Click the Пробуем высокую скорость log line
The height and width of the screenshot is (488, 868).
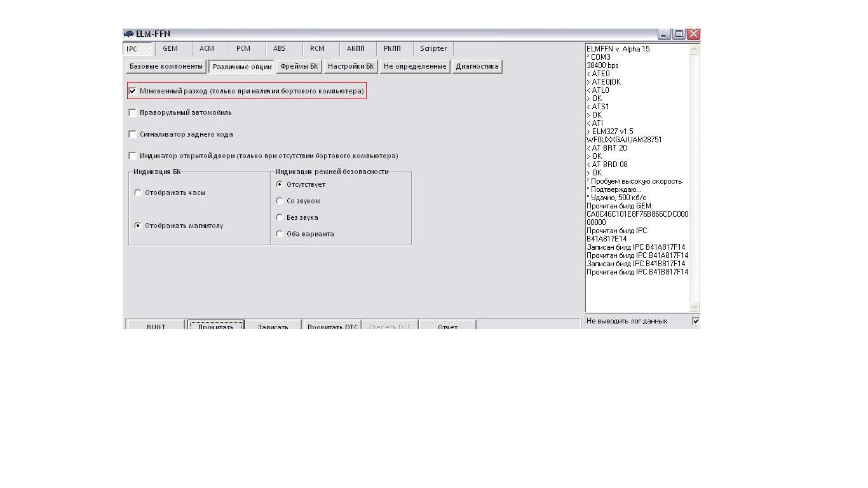[634, 181]
